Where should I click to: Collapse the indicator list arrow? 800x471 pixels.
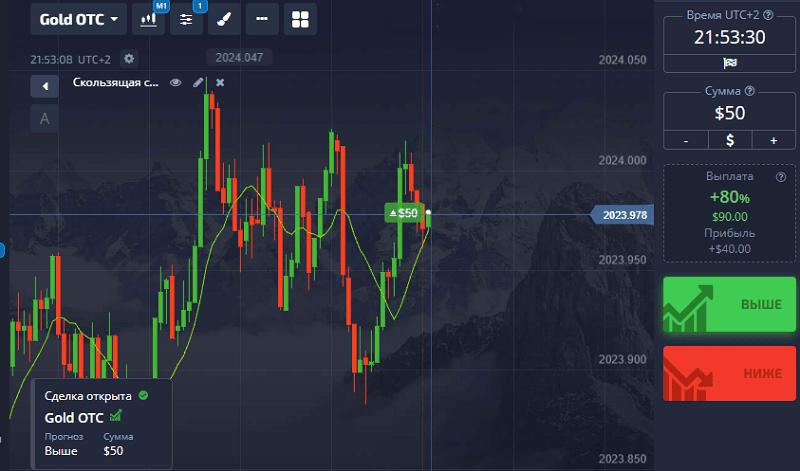44,86
